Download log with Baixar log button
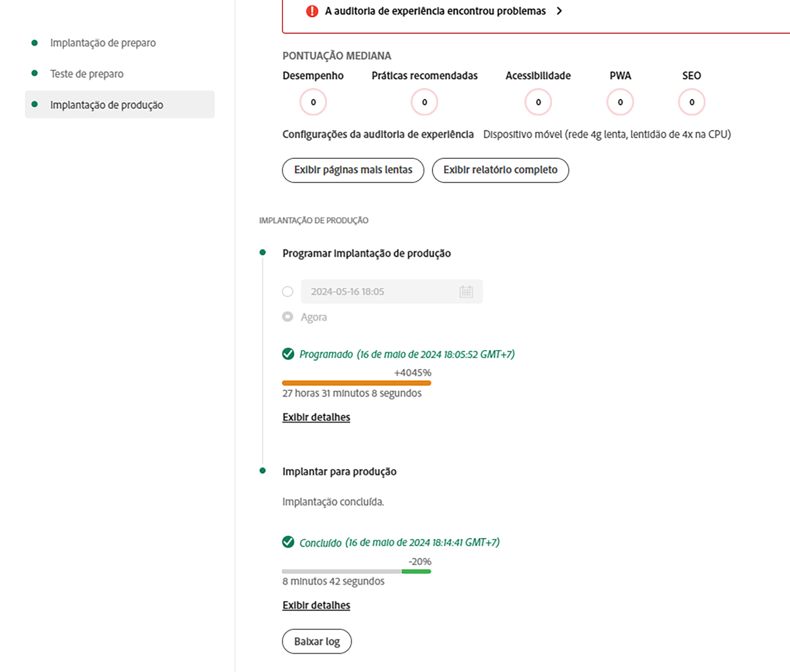The image size is (790, 672). 317,641
